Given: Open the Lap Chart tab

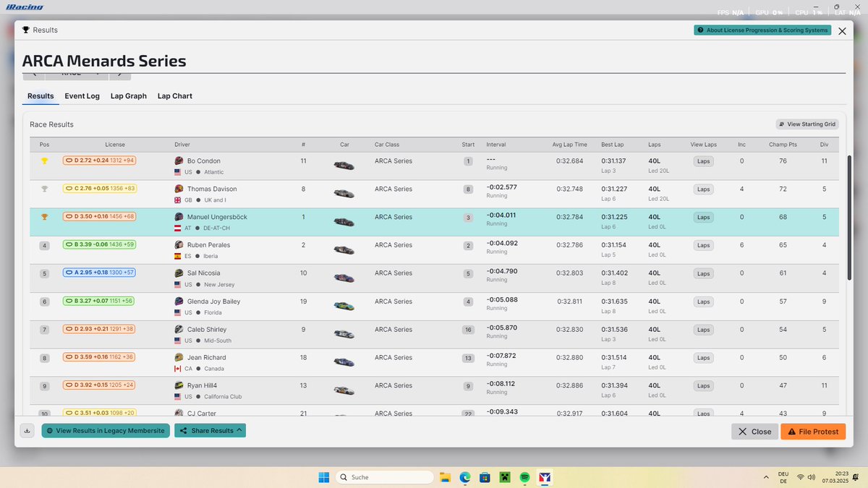Looking at the screenshot, I should tap(175, 96).
